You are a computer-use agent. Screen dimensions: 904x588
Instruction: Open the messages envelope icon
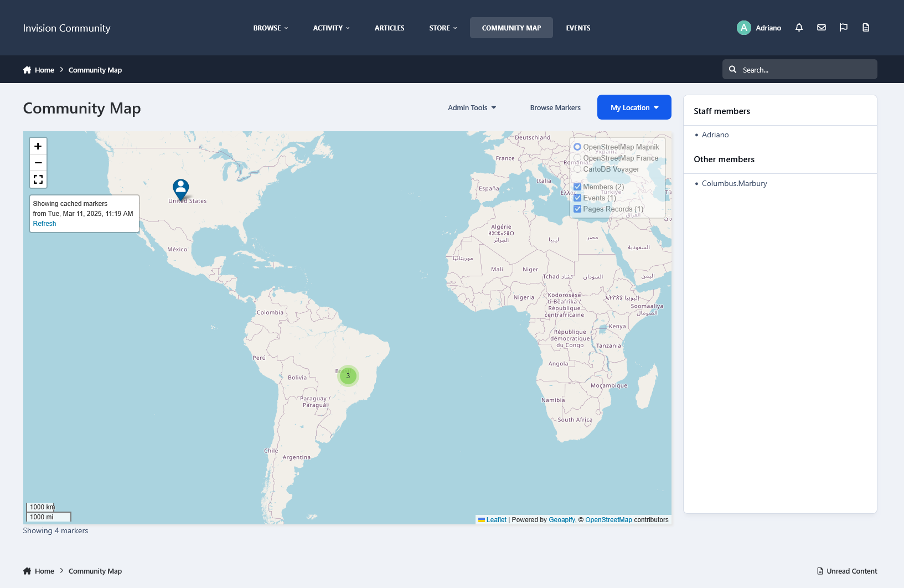[822, 28]
